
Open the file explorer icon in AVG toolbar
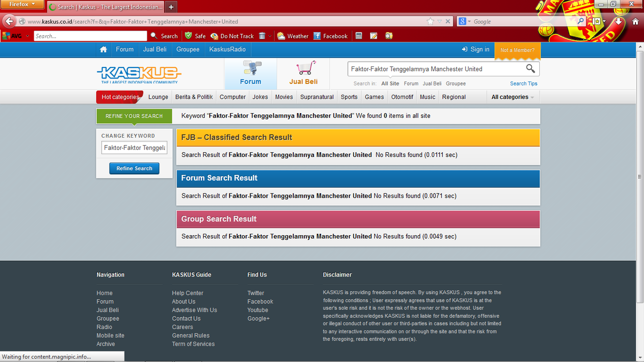pos(388,36)
